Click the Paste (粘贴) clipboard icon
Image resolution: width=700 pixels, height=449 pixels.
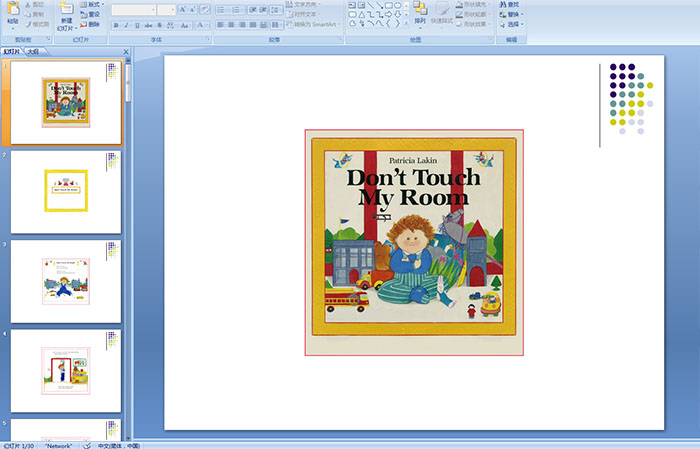pyautogui.click(x=13, y=9)
